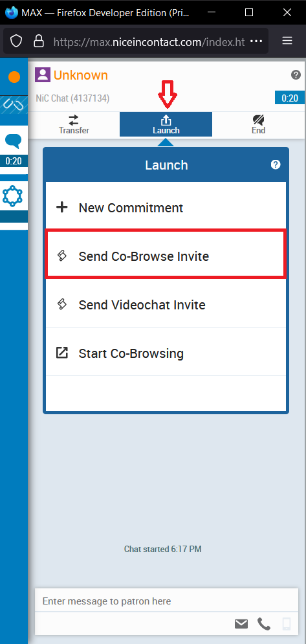Click the help icon beside Unknown contact
The width and height of the screenshot is (306, 644).
(x=296, y=74)
